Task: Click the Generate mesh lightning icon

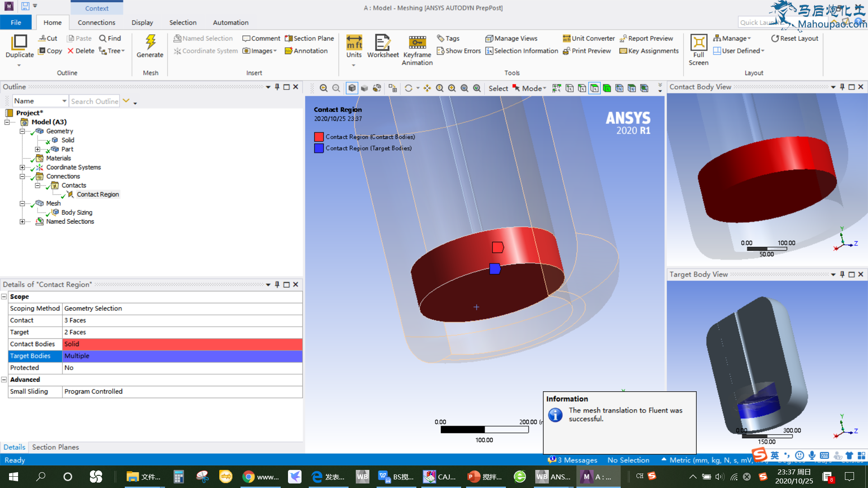Action: pyautogui.click(x=150, y=42)
